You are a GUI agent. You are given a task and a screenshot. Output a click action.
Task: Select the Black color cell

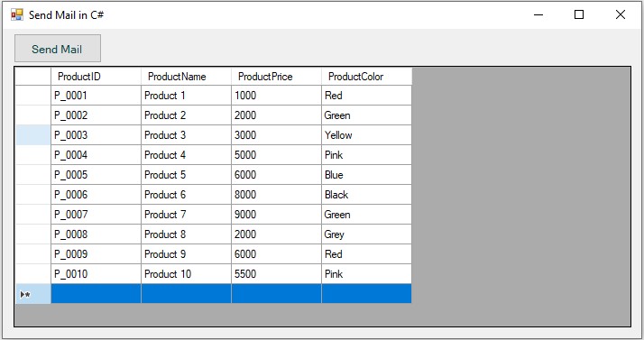coord(367,195)
